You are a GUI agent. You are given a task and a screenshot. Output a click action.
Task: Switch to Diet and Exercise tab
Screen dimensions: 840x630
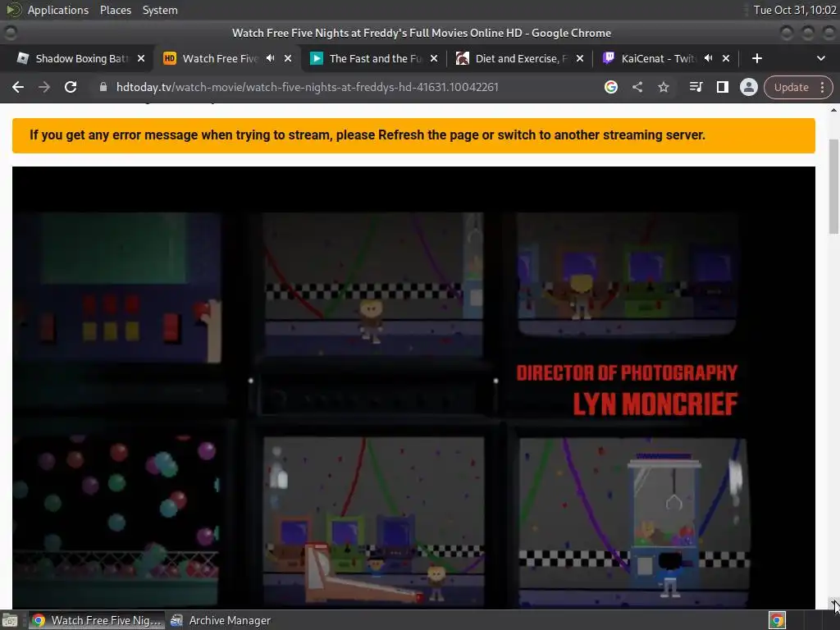click(x=521, y=58)
